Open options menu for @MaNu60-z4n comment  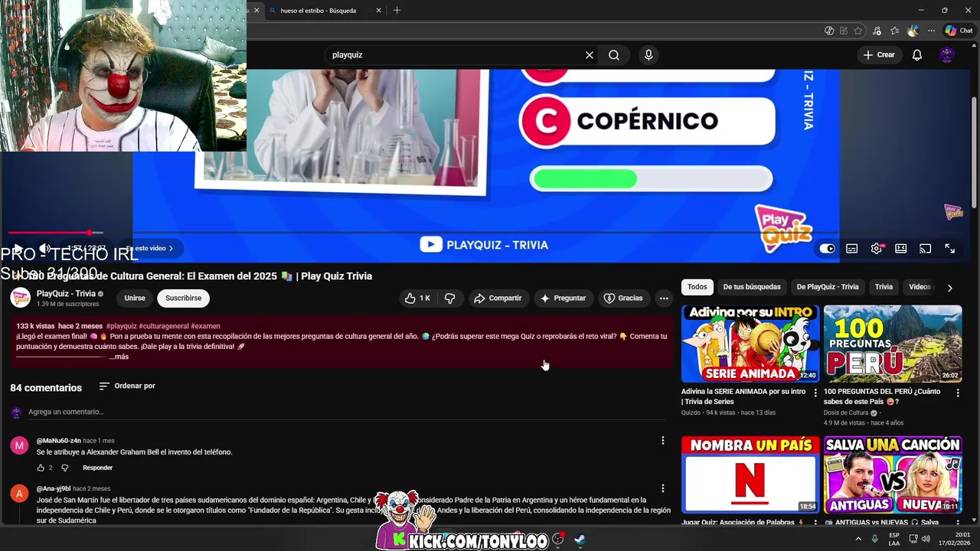pyautogui.click(x=663, y=441)
